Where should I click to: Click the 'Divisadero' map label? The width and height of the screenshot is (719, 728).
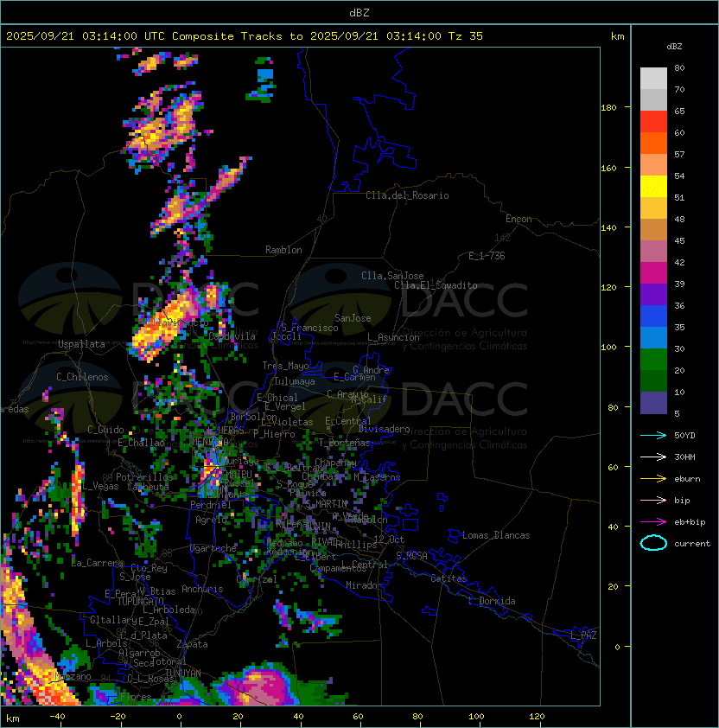(384, 429)
